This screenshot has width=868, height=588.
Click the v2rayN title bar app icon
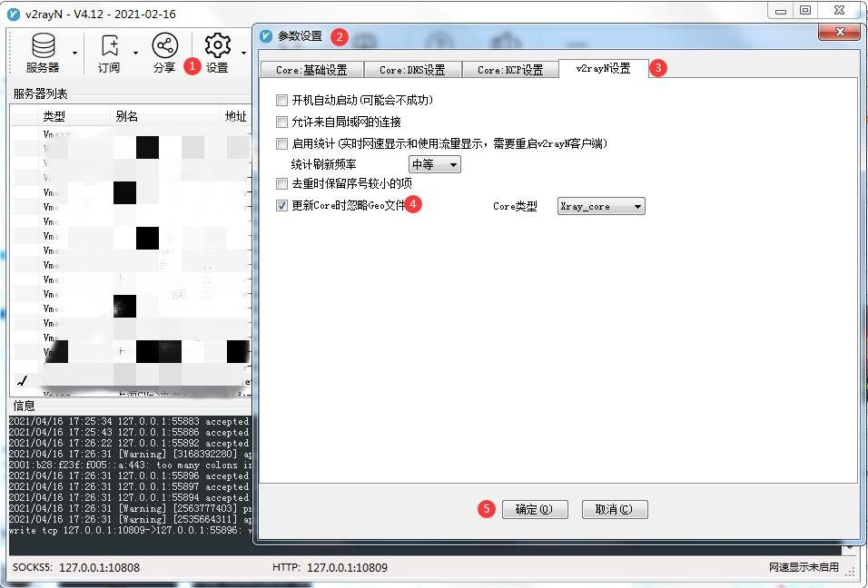(14, 14)
